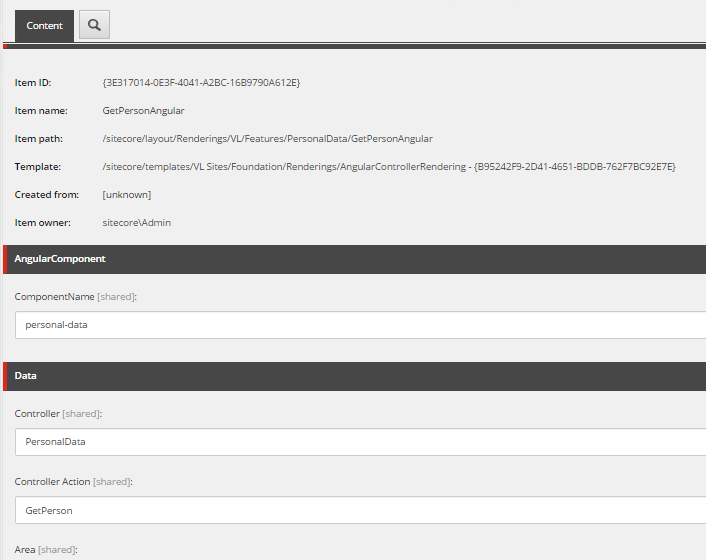Select the item path /sitecore/layout/Renderings value

[x=267, y=139]
